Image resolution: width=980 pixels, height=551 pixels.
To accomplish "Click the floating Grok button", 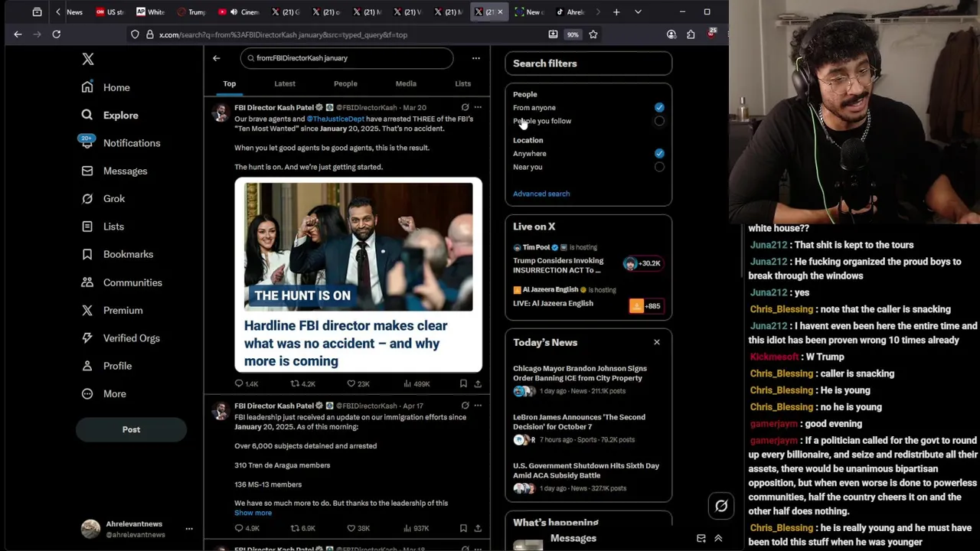I will (721, 506).
